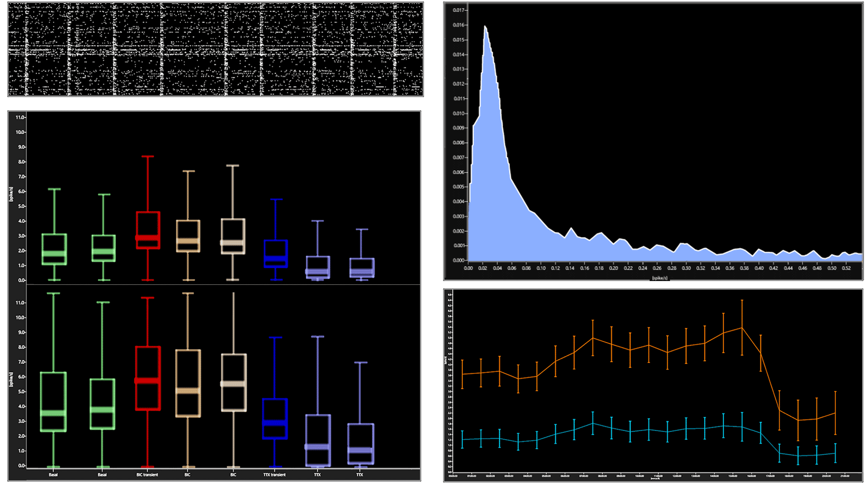The width and height of the screenshot is (868, 488).
Task: Select the highest point on orange line
Action: click(742, 328)
